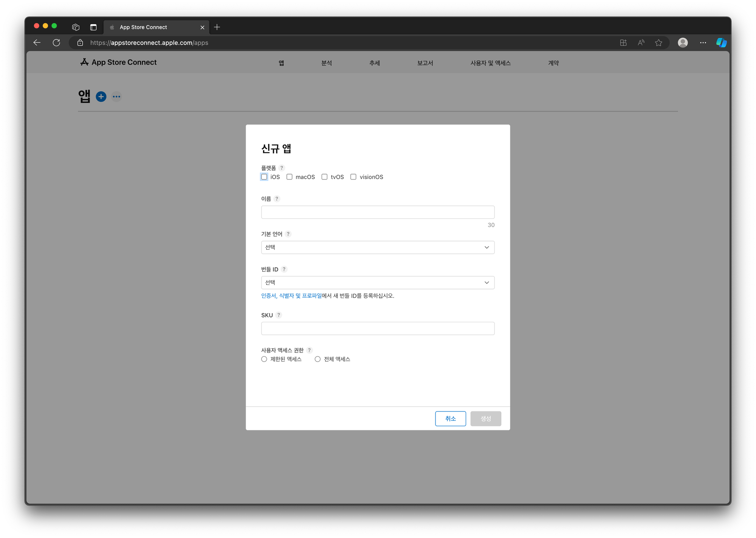Enable the macOS platform checkbox

pos(290,177)
